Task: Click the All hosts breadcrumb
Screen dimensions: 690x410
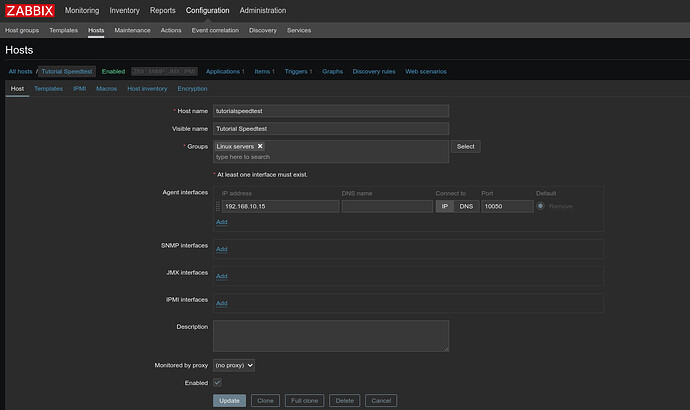Action: pos(20,71)
